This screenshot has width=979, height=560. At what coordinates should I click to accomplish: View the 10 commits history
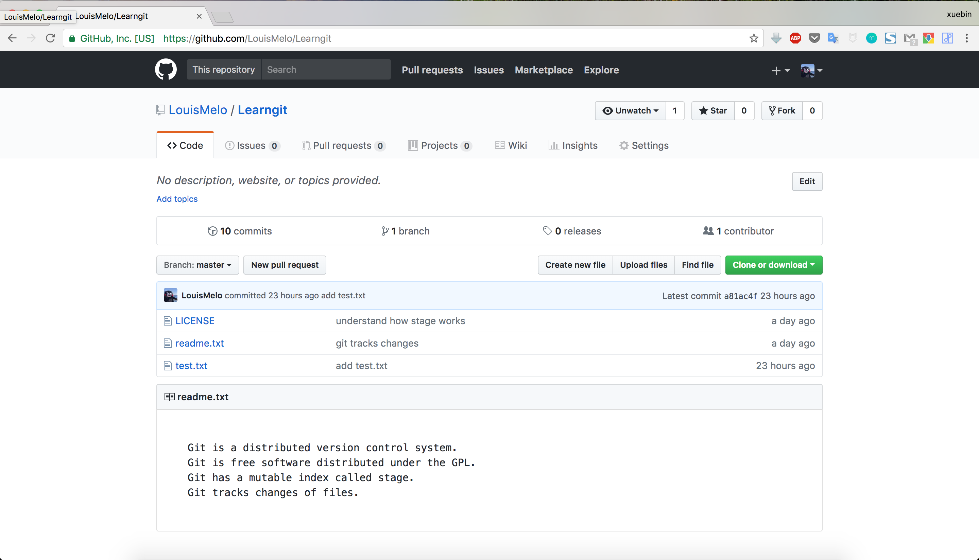(x=240, y=231)
